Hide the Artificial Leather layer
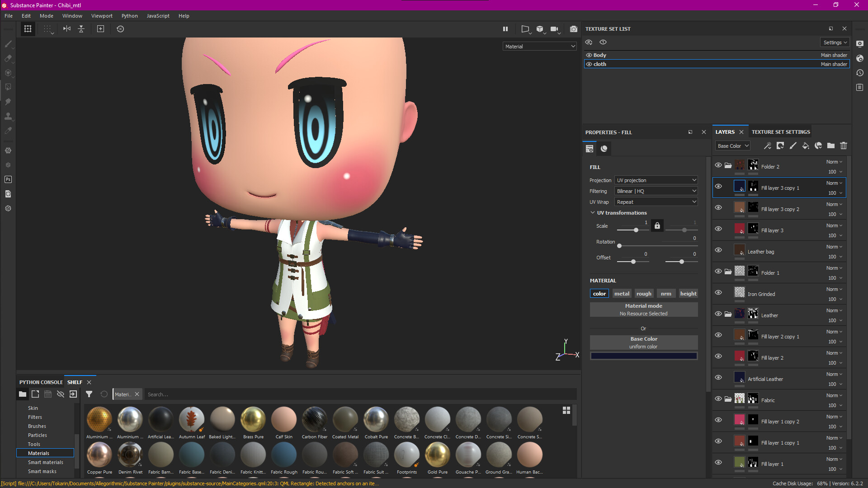The height and width of the screenshot is (488, 868). point(718,377)
